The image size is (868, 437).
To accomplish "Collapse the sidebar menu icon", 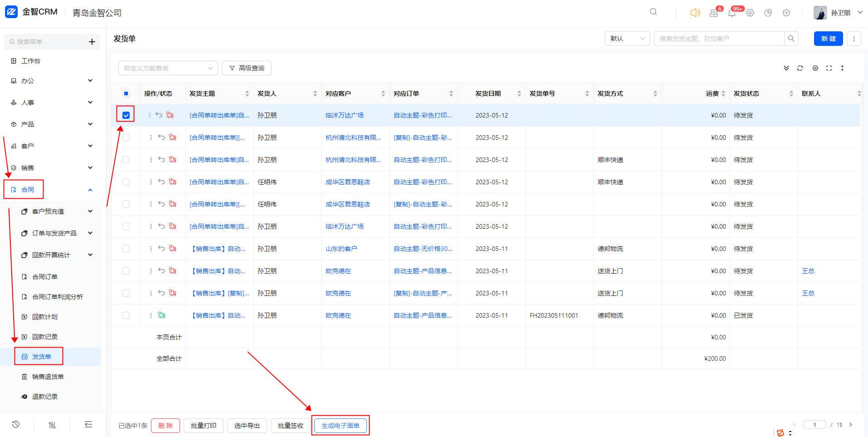I will pyautogui.click(x=88, y=424).
